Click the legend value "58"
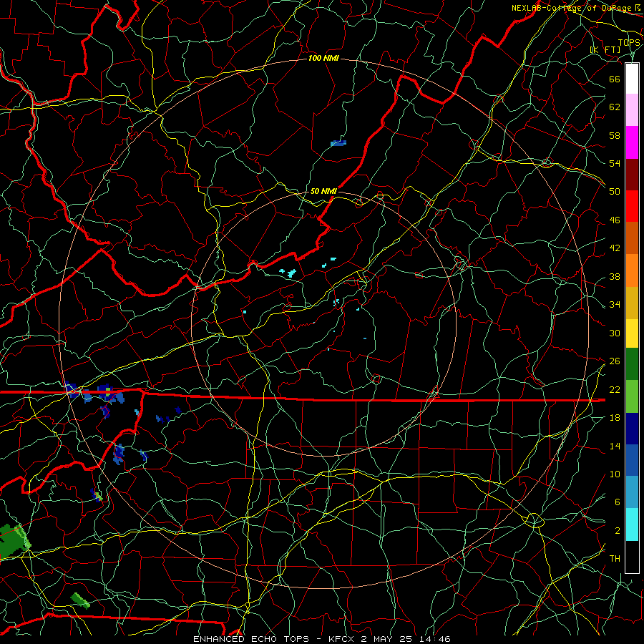The height and width of the screenshot is (644, 644). coord(615,135)
